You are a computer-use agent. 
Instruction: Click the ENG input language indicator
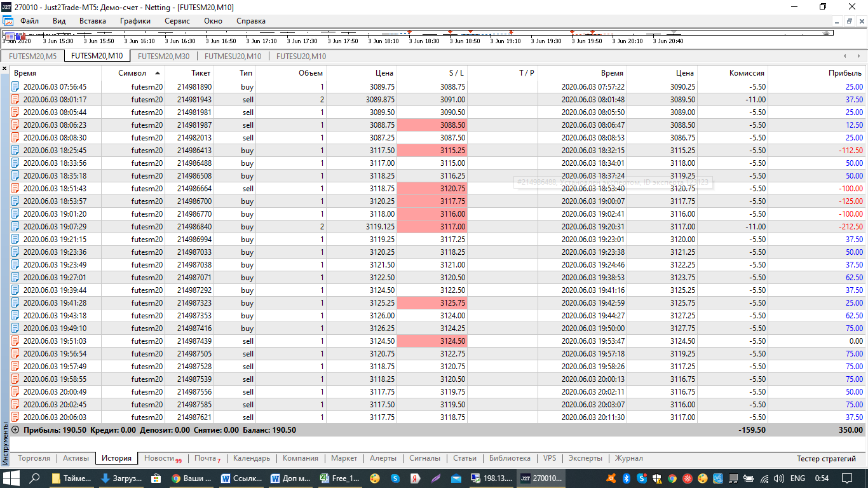[x=797, y=478]
